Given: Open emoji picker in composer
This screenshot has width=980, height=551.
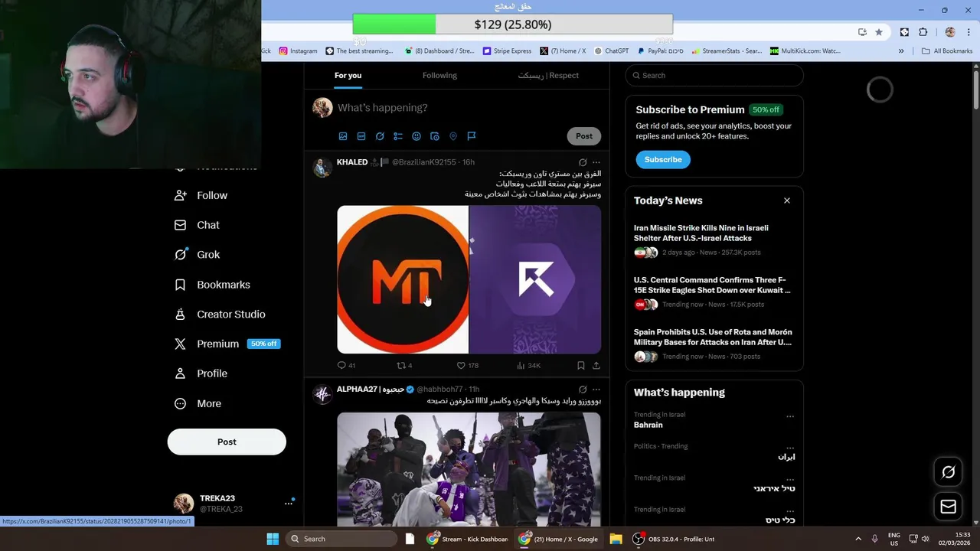Looking at the screenshot, I should (416, 136).
